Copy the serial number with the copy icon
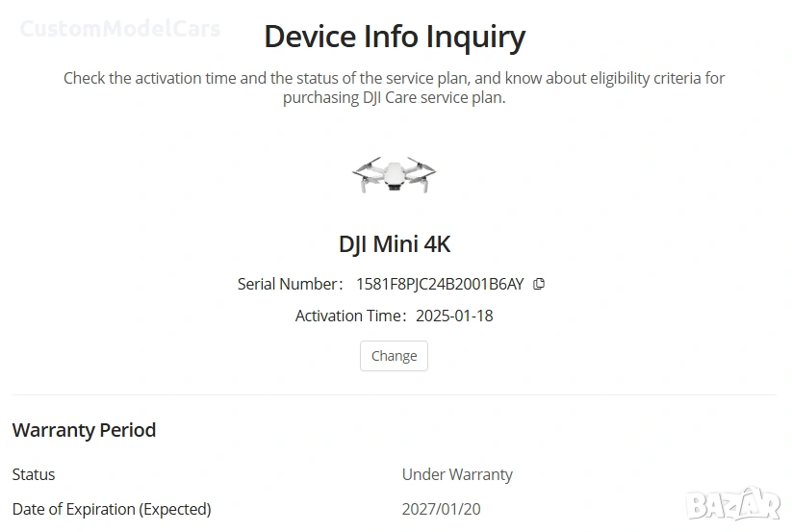 (x=539, y=284)
